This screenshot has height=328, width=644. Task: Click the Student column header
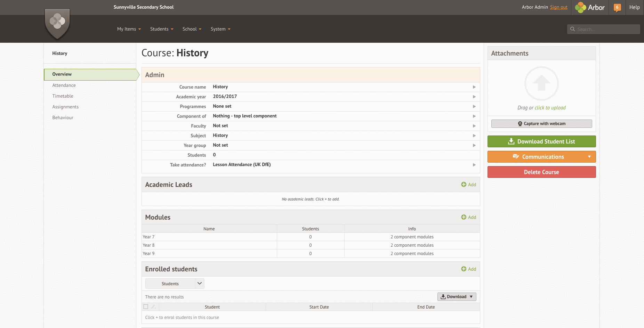point(212,307)
